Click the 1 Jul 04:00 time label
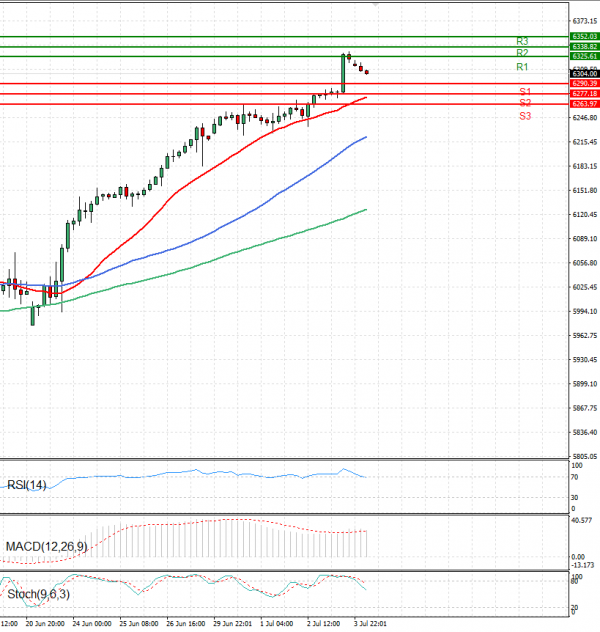The image size is (600, 632). [x=277, y=624]
